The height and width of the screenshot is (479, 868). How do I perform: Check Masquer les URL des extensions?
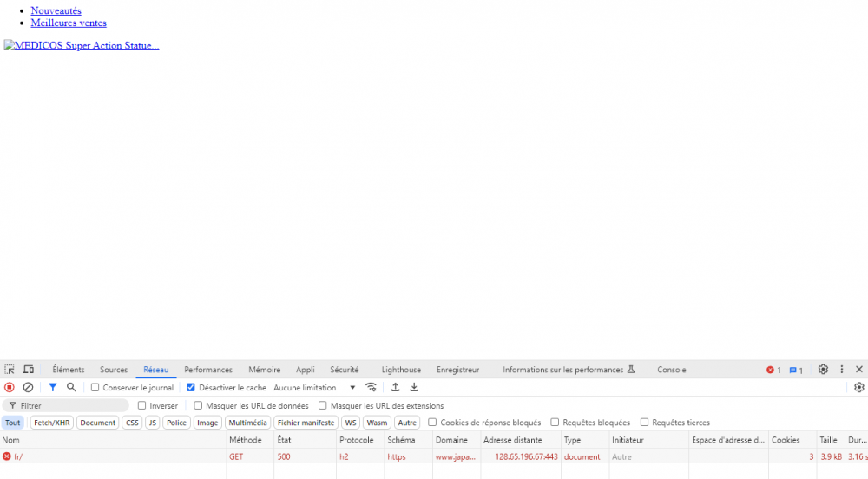coord(323,405)
